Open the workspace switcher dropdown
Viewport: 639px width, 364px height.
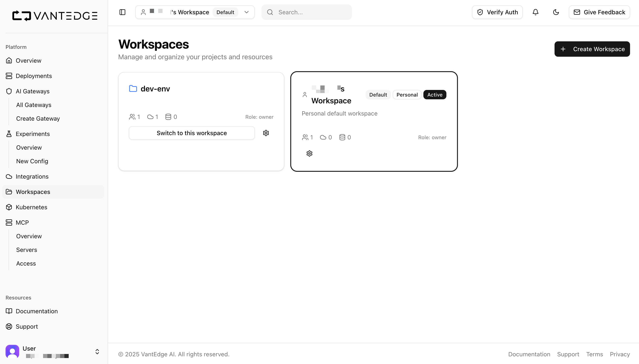tap(247, 12)
